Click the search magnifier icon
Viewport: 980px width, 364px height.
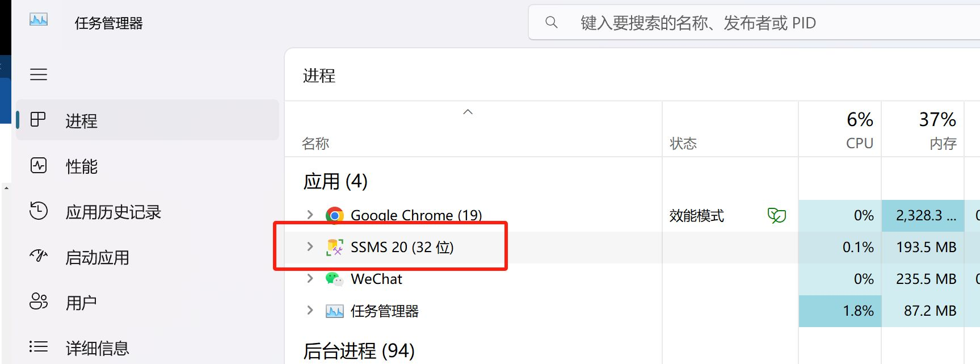pos(552,23)
